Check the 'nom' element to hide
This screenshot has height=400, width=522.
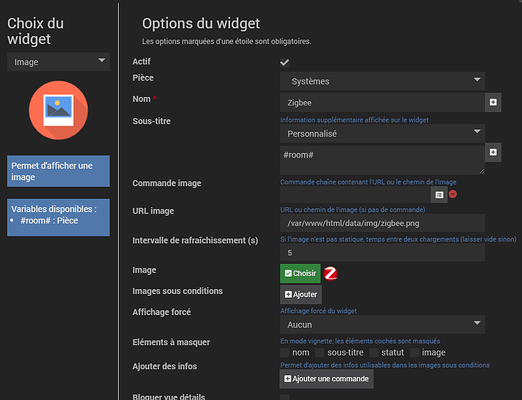[x=285, y=353]
